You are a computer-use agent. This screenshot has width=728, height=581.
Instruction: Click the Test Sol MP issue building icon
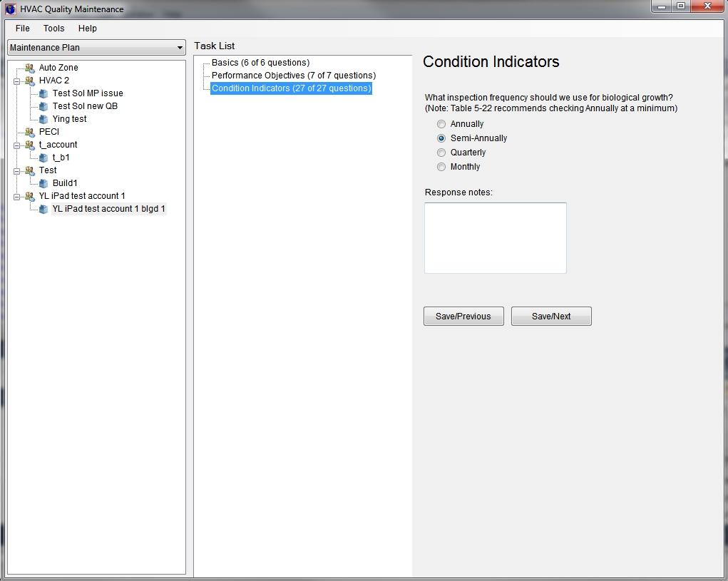click(x=43, y=93)
